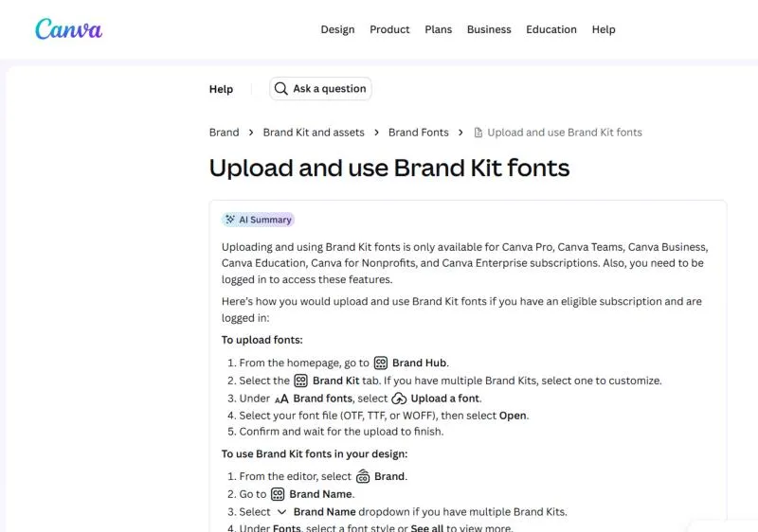Screen dimensions: 758x532
Task: Open the Business menu
Action: pyautogui.click(x=489, y=29)
